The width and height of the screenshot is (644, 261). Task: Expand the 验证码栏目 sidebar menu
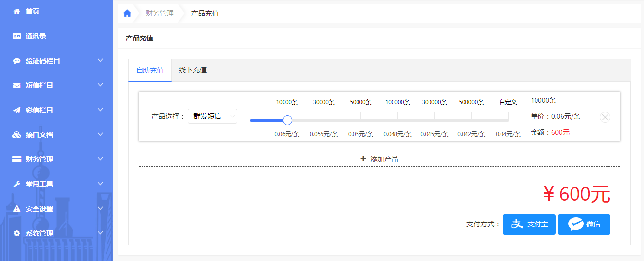click(57, 61)
